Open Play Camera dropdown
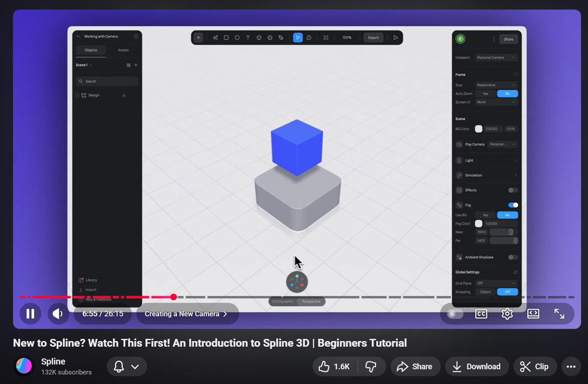The height and width of the screenshot is (384, 588). [503, 144]
